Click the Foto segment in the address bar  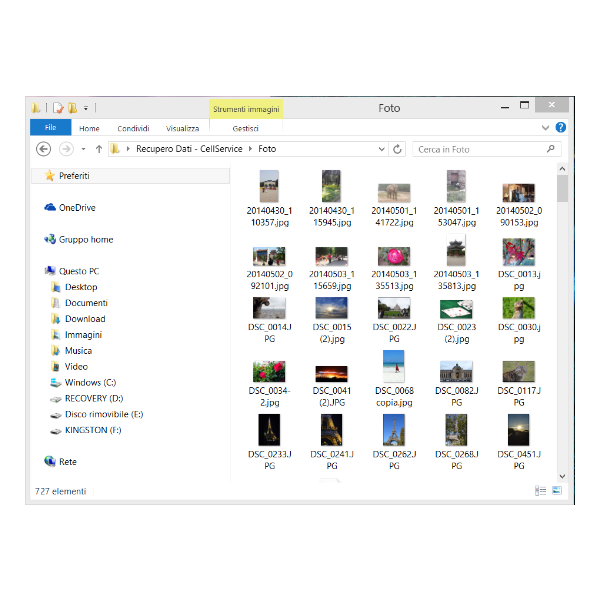coord(267,149)
